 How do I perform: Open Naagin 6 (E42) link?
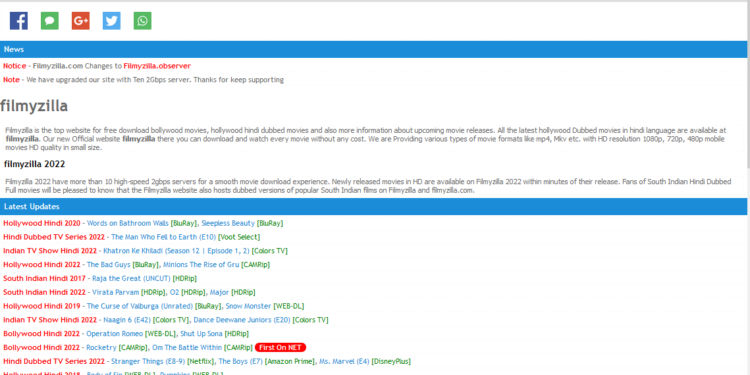[x=127, y=320]
